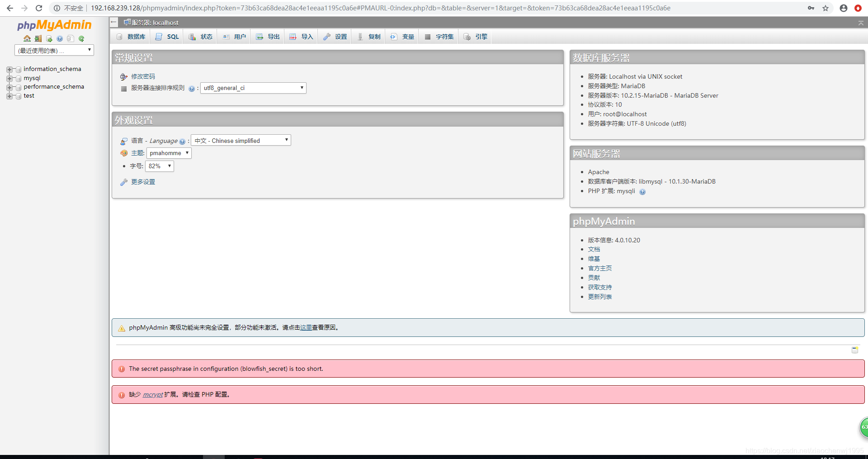
Task: Open the 变量 (Variables) tab
Action: pyautogui.click(x=402, y=37)
